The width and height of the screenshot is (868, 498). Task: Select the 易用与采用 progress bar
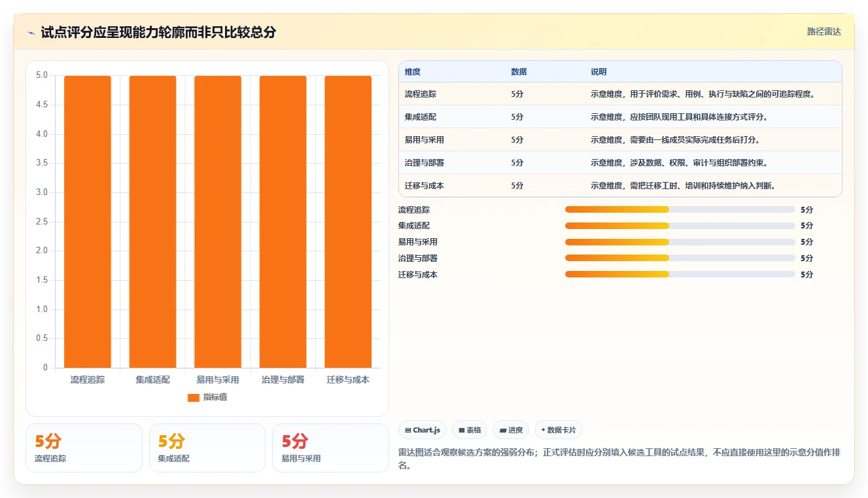(680, 241)
